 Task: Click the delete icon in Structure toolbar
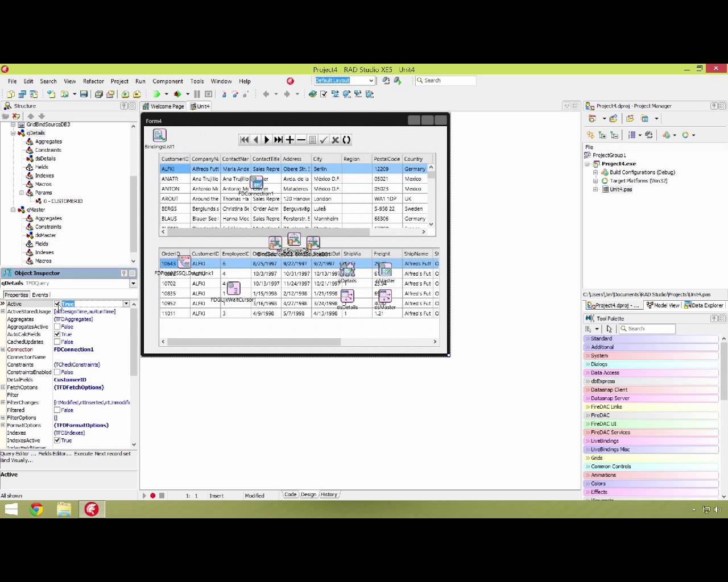coord(16,116)
